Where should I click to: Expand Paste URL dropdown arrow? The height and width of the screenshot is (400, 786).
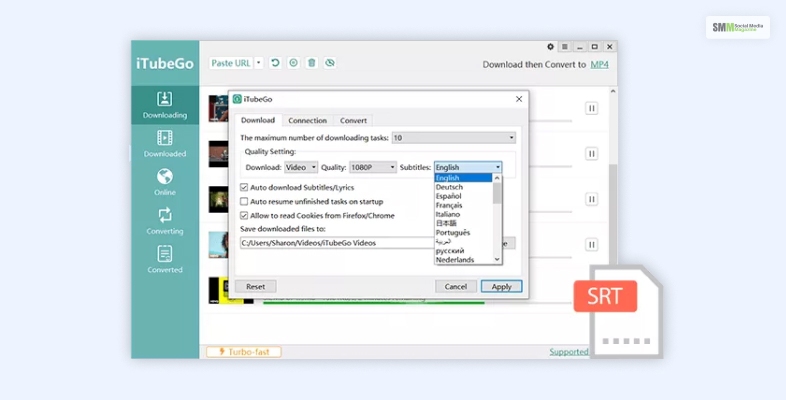(259, 63)
